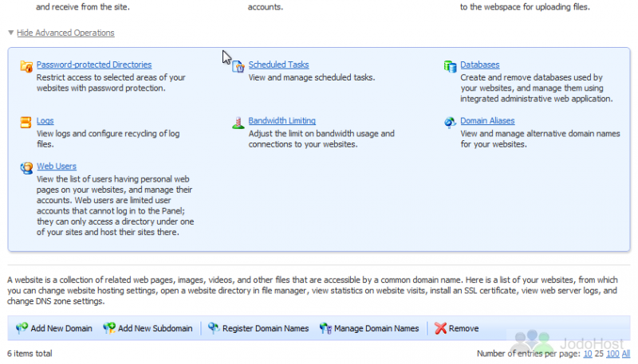Click the Databases cylinder icon
This screenshot has width=638, height=364.
(x=450, y=66)
